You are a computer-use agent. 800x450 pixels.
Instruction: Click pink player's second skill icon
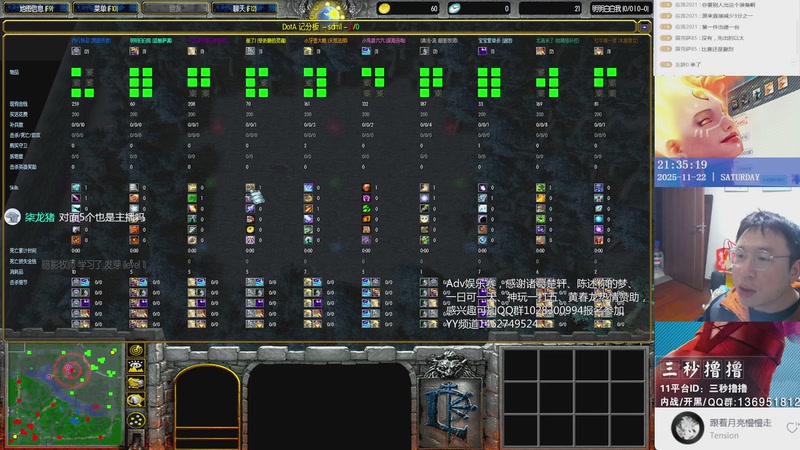tap(366, 198)
